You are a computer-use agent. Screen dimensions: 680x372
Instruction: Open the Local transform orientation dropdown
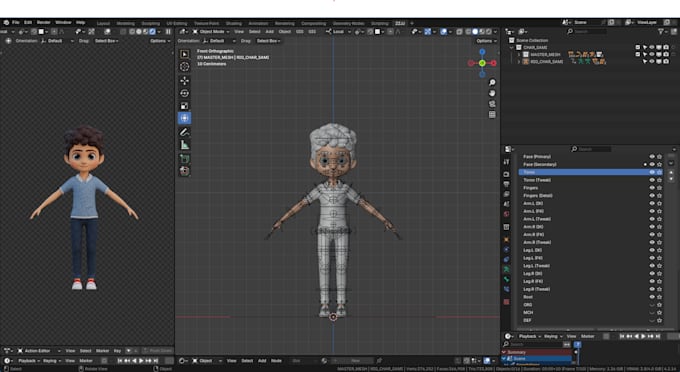click(x=337, y=32)
